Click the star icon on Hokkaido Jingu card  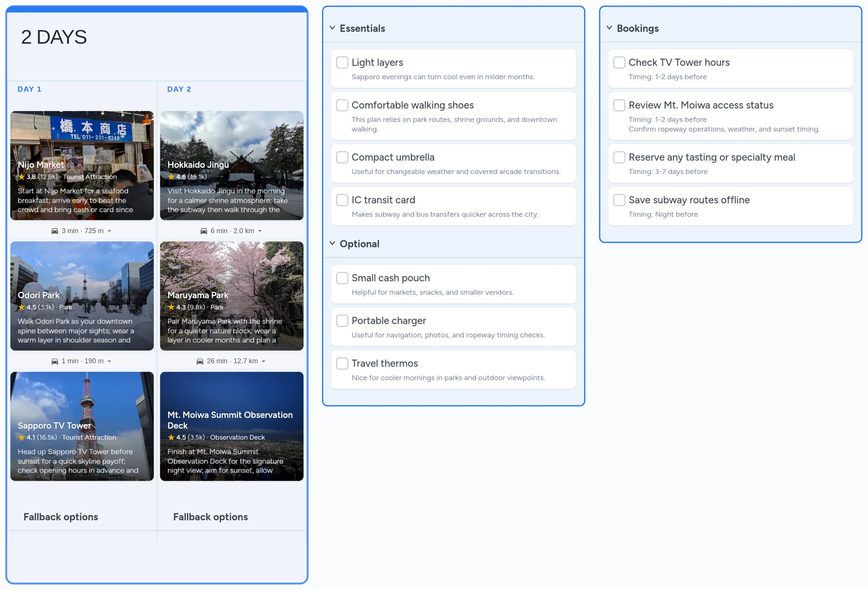click(171, 177)
